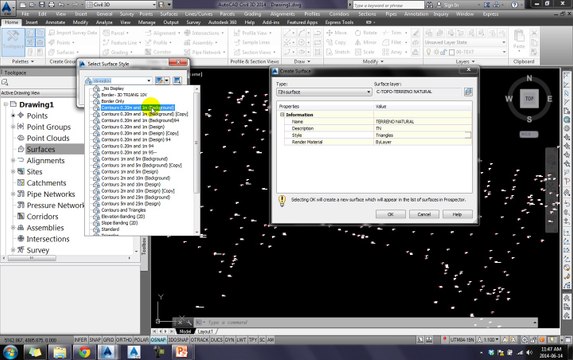The image size is (573, 360).
Task: Open PowerPoint from the taskbar
Action: point(182,352)
